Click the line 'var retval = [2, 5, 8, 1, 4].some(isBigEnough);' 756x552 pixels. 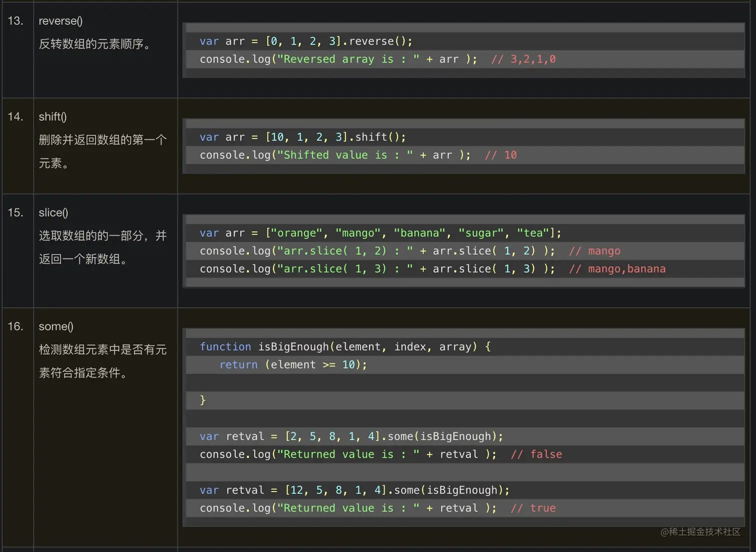click(351, 436)
